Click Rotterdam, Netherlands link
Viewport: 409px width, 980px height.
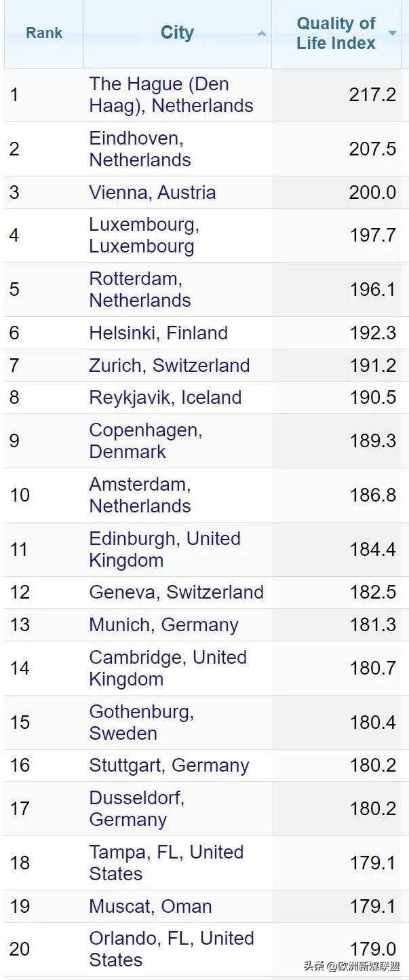(140, 290)
